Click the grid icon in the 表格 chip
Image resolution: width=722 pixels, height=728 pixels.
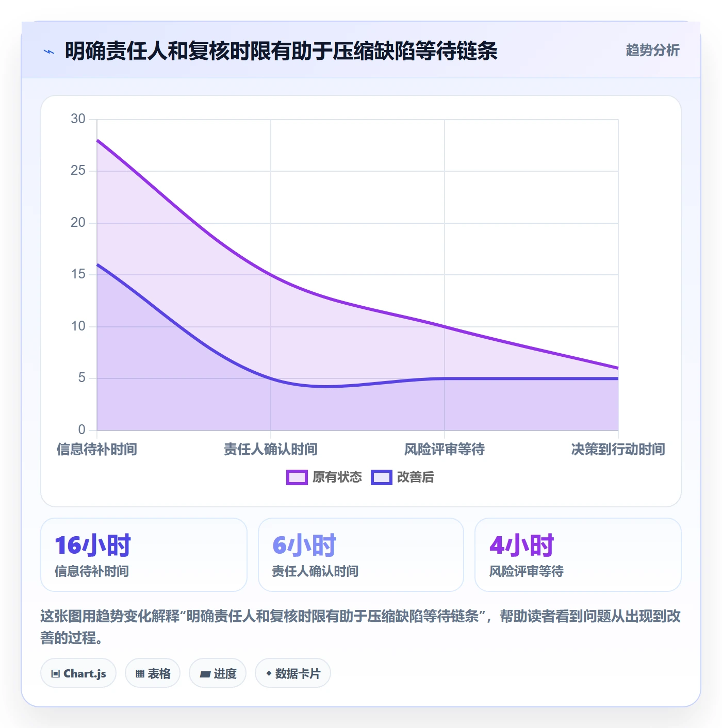pyautogui.click(x=140, y=674)
